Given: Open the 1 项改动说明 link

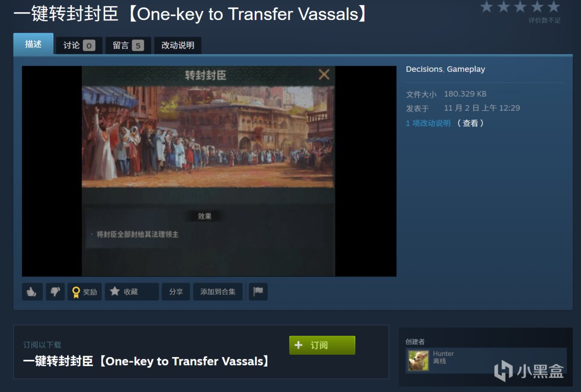Looking at the screenshot, I should pos(428,123).
